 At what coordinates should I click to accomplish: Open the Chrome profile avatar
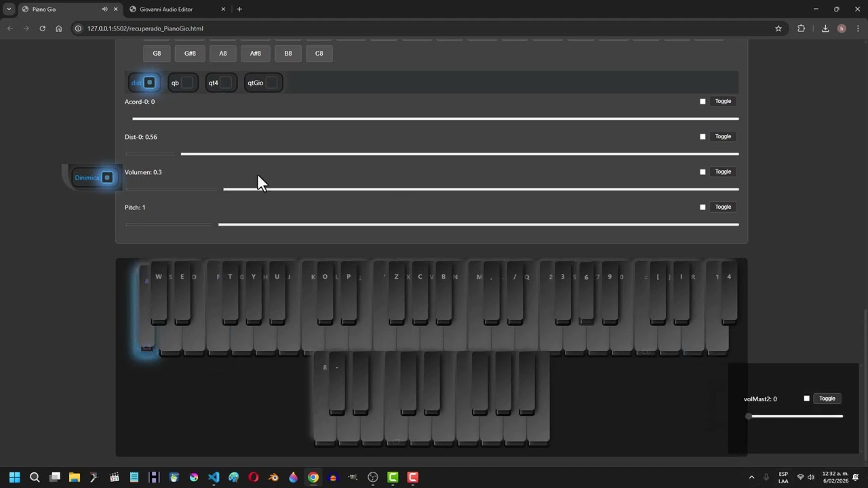coord(842,28)
